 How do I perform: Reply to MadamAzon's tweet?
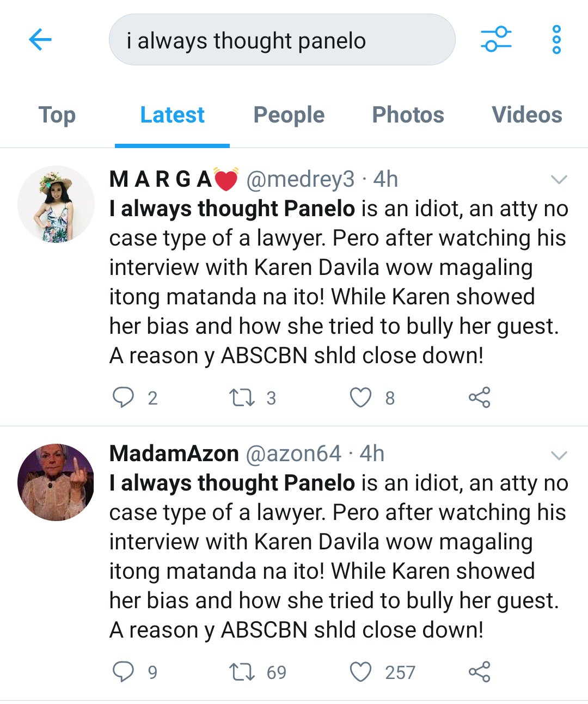[123, 672]
